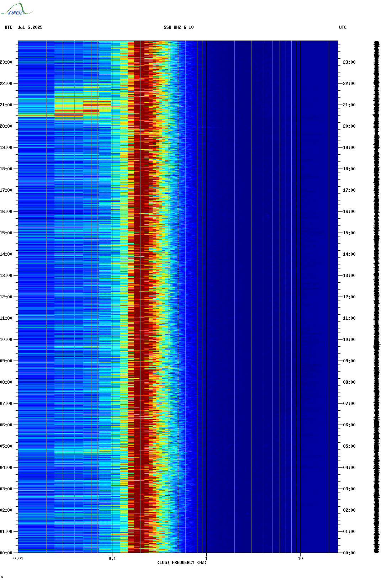Click the OGS logo
The height and width of the screenshot is (581, 392).
point(16,9)
